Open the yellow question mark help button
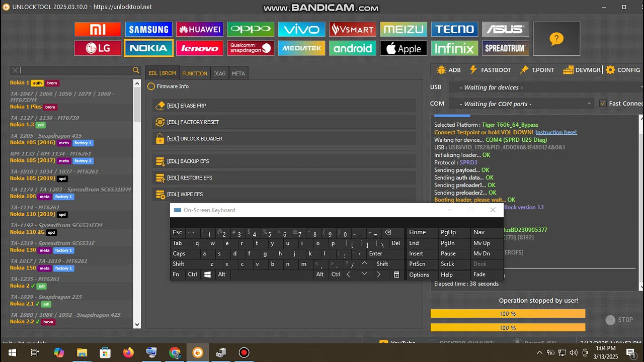This screenshot has width=644, height=362. coord(556,39)
